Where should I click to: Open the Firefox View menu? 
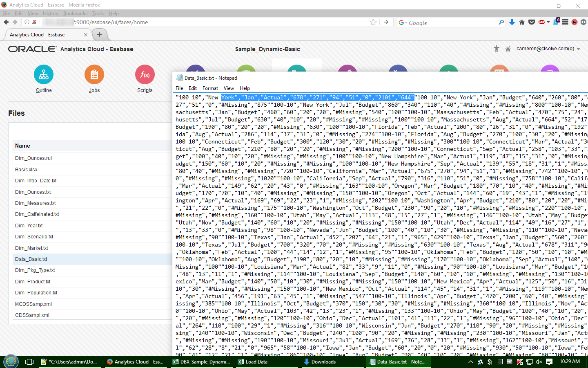tap(33, 13)
